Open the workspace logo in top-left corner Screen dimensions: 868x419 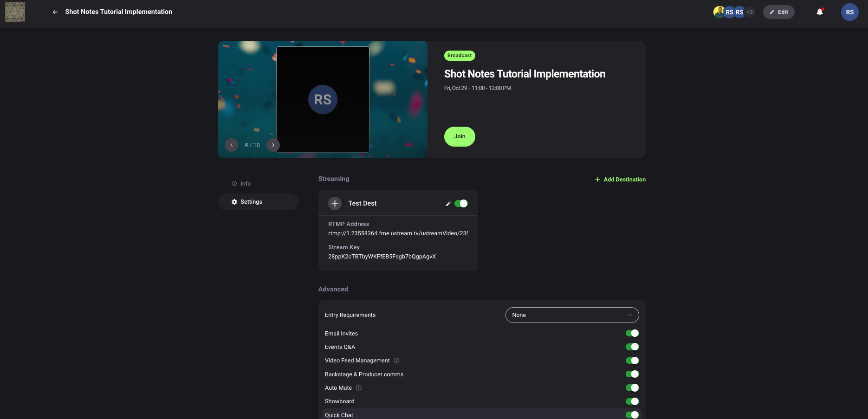[15, 12]
